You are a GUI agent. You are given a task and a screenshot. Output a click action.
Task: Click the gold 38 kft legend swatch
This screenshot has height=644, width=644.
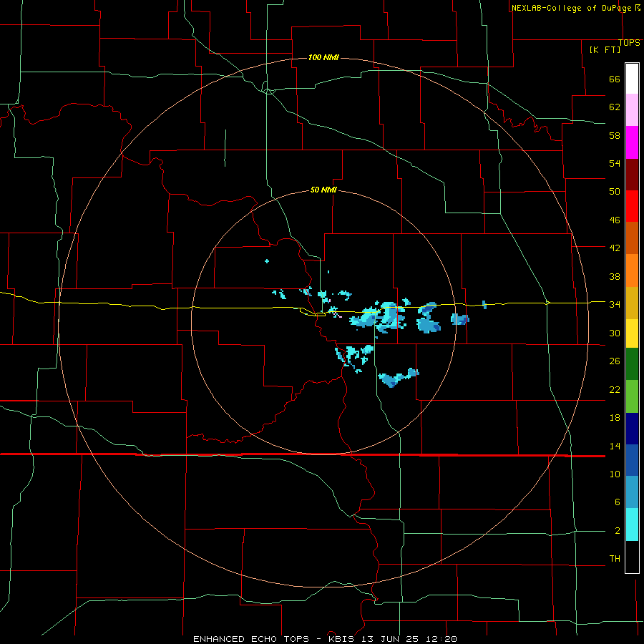pos(632,303)
